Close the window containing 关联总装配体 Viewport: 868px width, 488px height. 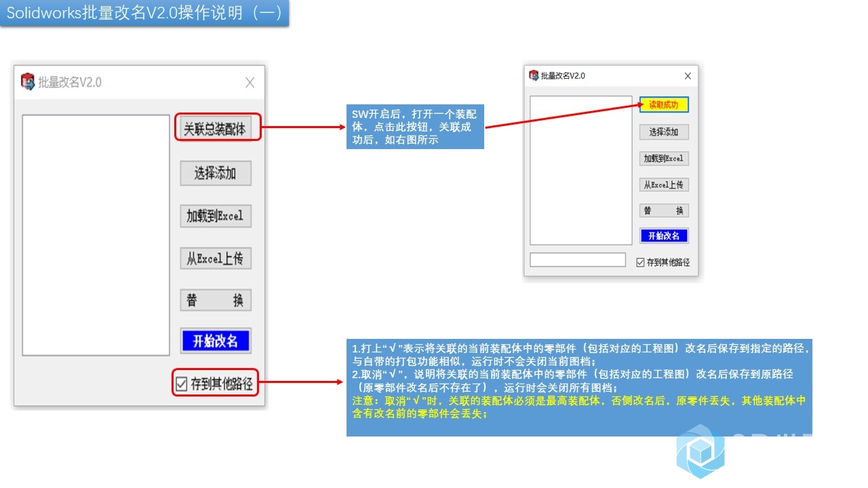click(250, 83)
